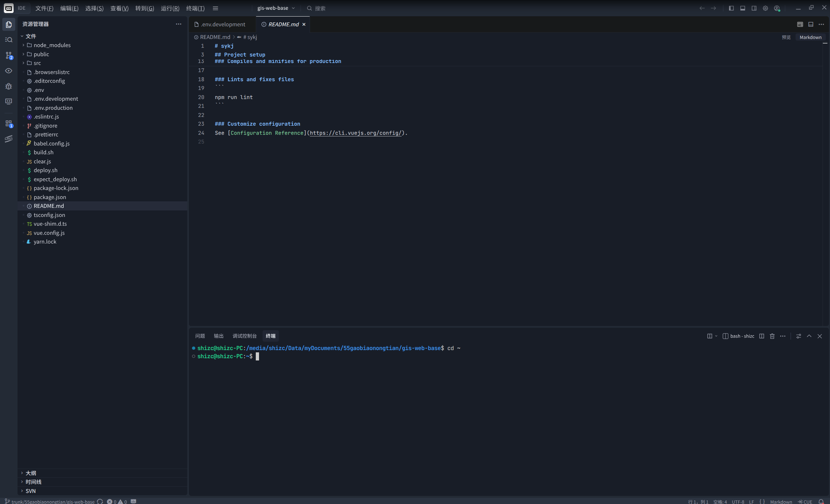Open the Remote Explorer monitor icon

(9, 101)
